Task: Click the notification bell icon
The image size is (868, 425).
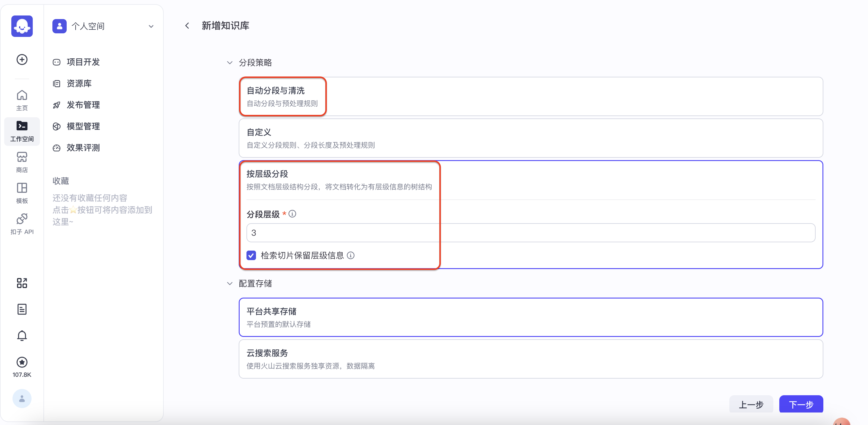Action: pos(22,335)
